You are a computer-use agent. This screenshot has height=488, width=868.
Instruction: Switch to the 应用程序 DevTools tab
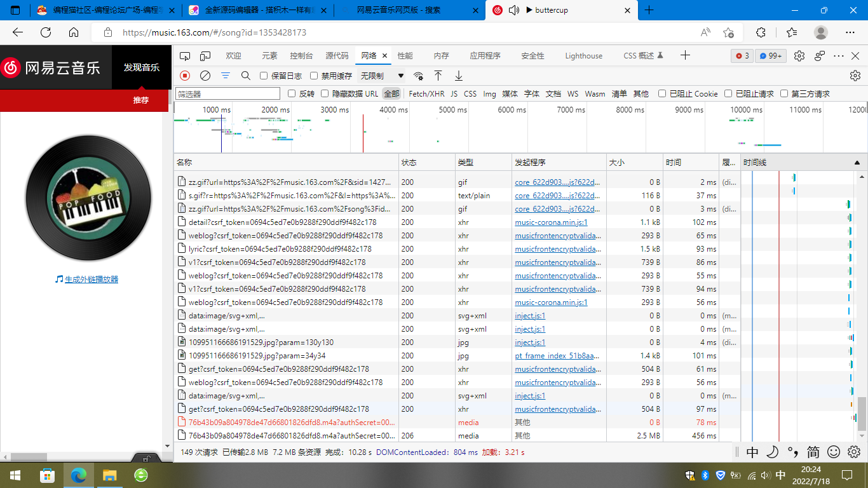click(x=485, y=56)
